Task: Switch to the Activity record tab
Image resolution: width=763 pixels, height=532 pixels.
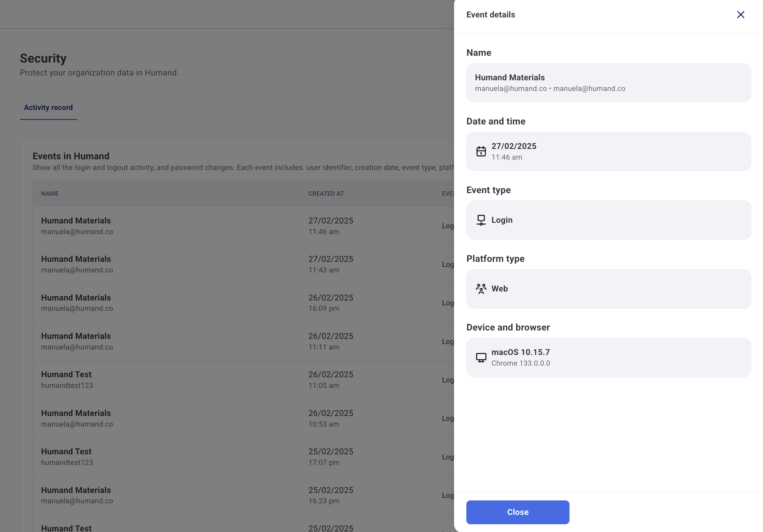Action: pos(48,107)
